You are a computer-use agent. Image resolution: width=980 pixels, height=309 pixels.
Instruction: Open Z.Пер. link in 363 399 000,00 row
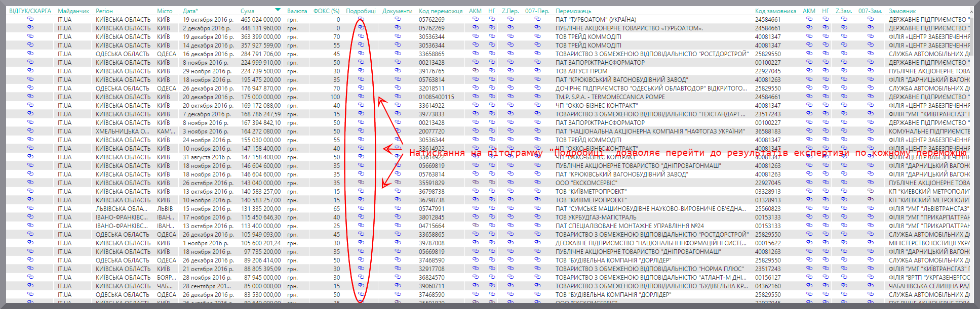click(x=510, y=36)
